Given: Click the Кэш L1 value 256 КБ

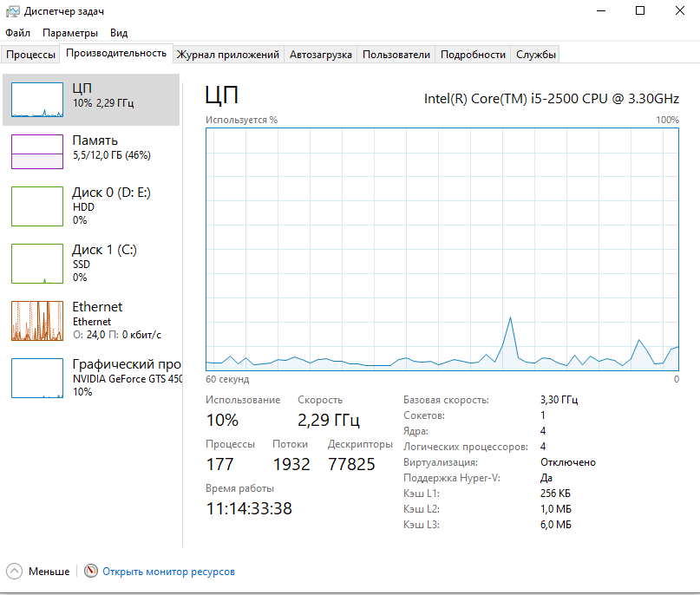Looking at the screenshot, I should pyautogui.click(x=555, y=494).
